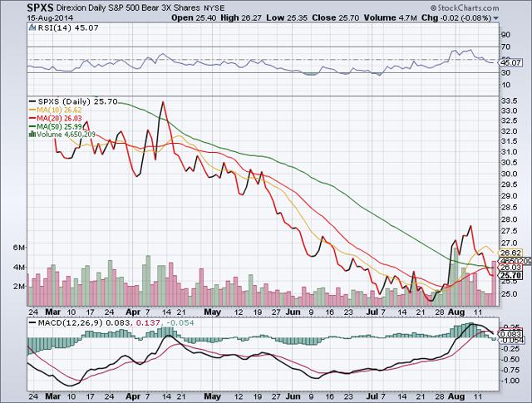Screen dimensions: 532x403
Task: Click the Low 25.35 value
Action: point(287,18)
